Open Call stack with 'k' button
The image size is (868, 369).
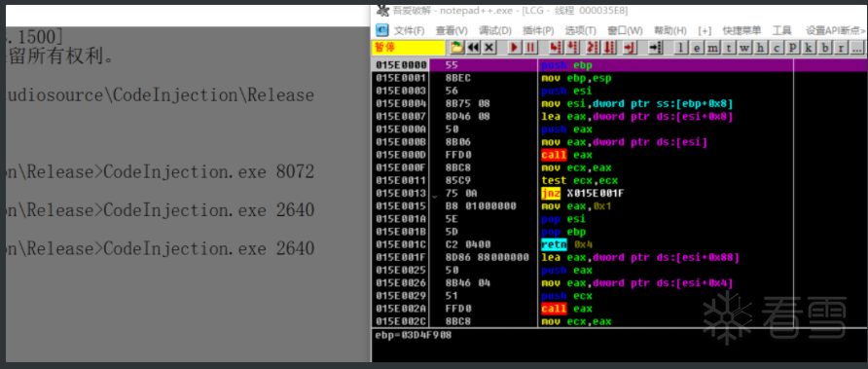810,49
